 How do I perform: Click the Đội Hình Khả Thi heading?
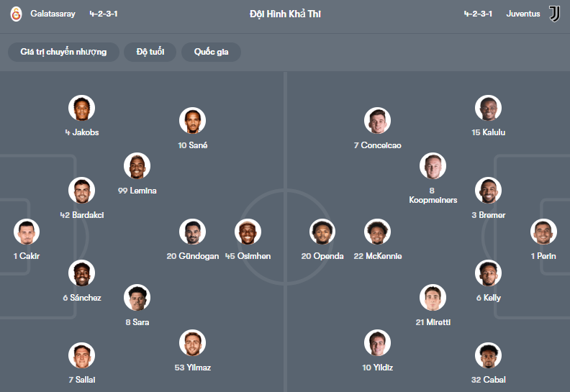[x=285, y=14]
